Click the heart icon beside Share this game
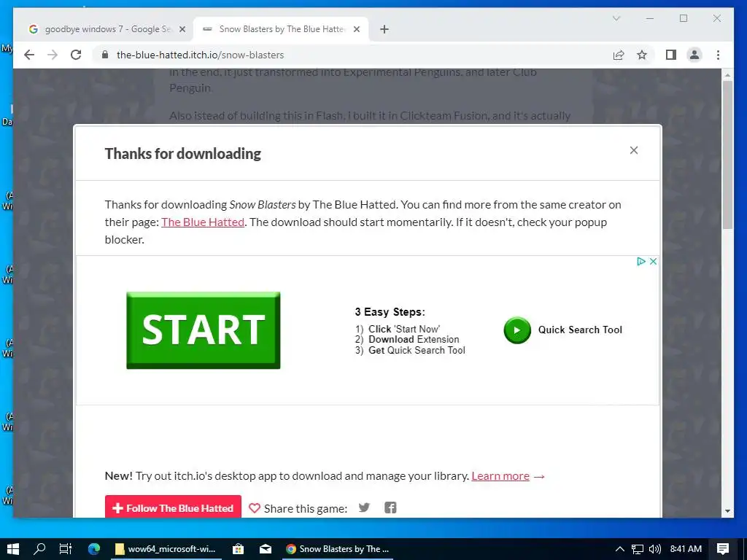The height and width of the screenshot is (560, 747). click(x=255, y=508)
